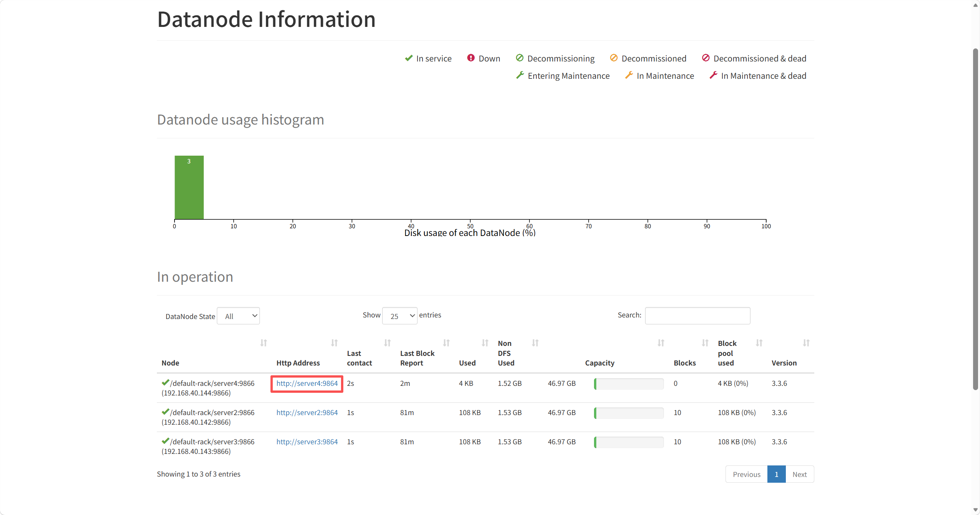Click the In operation heading
Image resolution: width=980 pixels, height=515 pixels.
point(195,277)
